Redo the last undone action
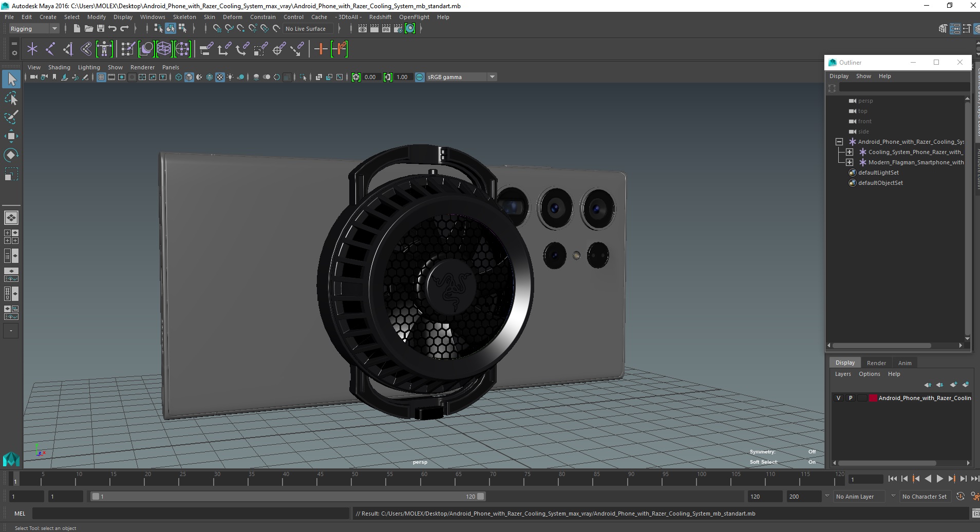Screen dimensions: 980x532 pos(124,29)
